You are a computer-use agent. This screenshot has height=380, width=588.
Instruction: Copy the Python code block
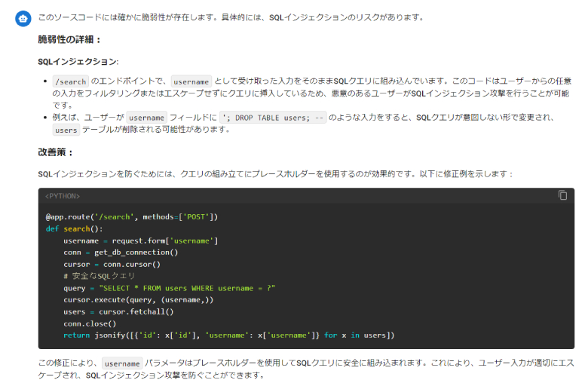[x=562, y=195]
